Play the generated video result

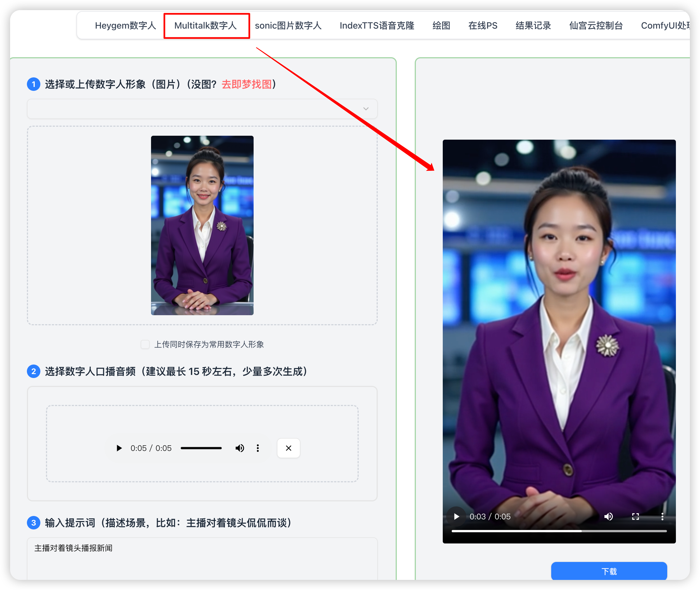(x=456, y=517)
